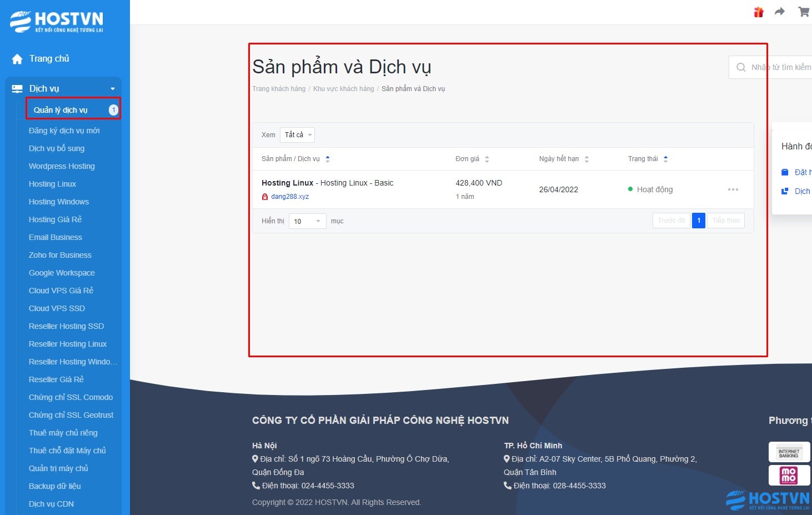The image size is (812, 515).
Task: Open Reseller Giá Rẻ menu item
Action: click(56, 379)
